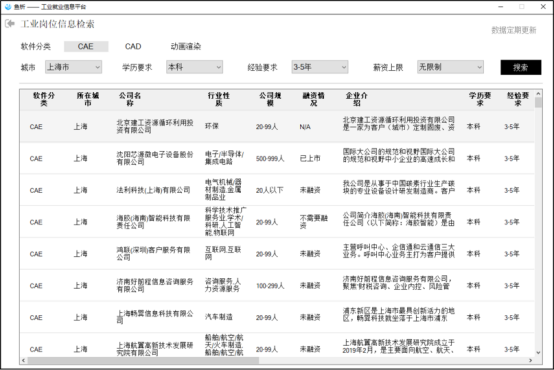This screenshot has width=554, height=370.
Task: Click the app logo in the title bar
Action: (x=8, y=7)
